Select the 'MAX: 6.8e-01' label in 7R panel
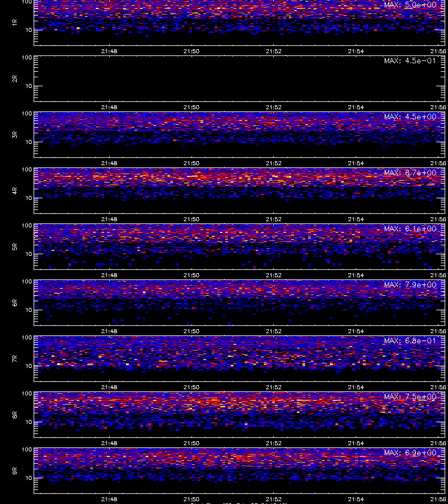The image size is (448, 504). coord(410,340)
